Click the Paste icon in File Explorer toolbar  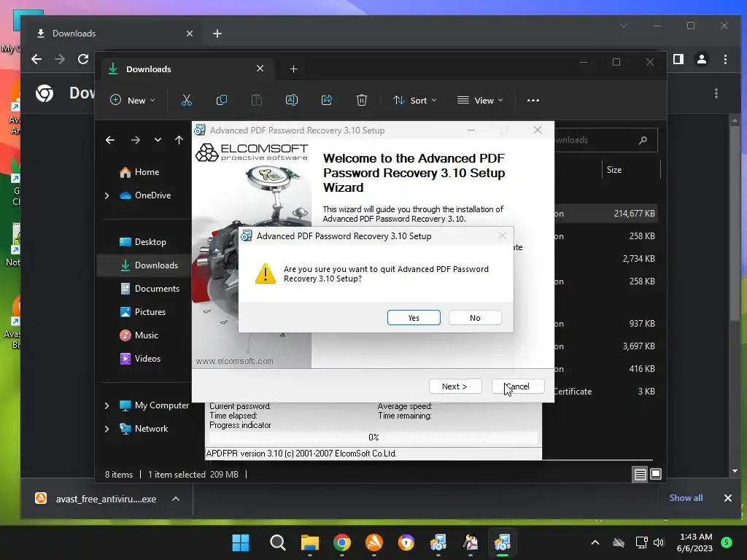256,100
